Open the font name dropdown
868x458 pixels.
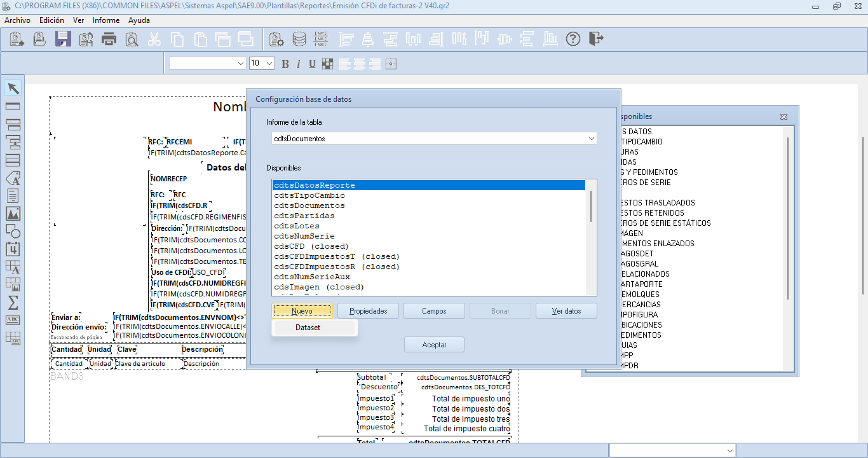(241, 64)
